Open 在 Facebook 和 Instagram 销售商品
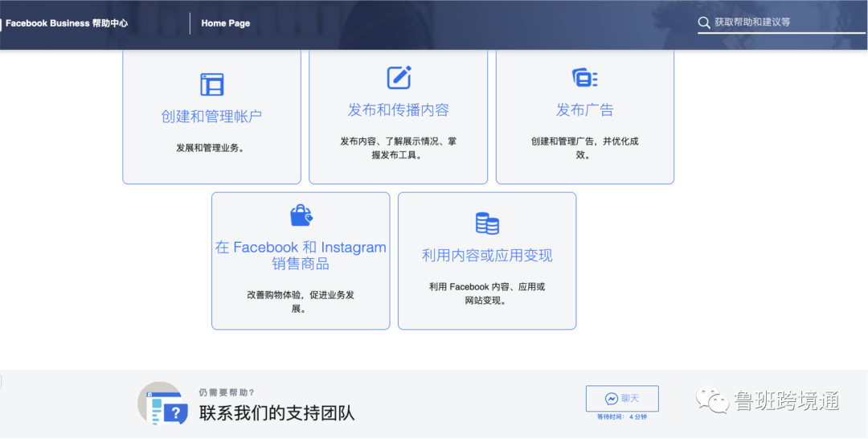 (x=301, y=255)
